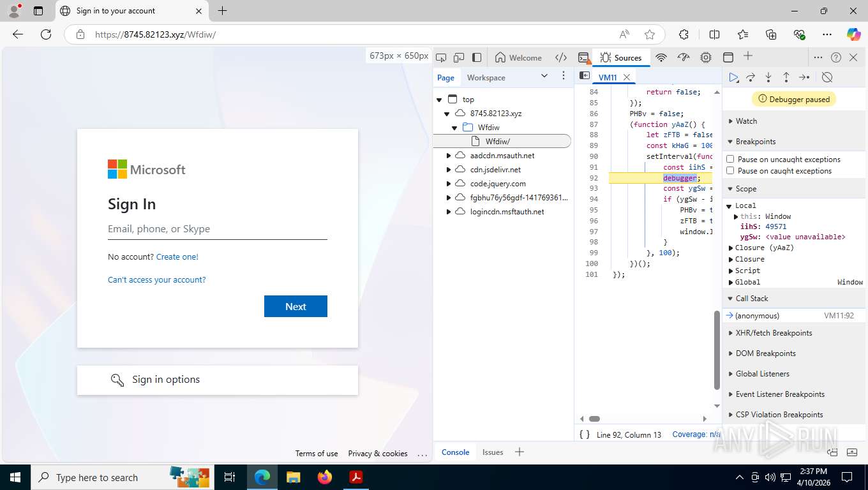Open the Application panel icon
This screenshot has width=868, height=490.
(728, 57)
